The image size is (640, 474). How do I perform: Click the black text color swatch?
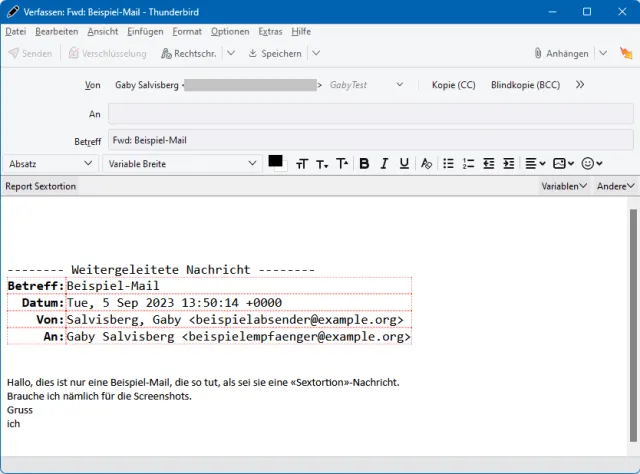pos(276,161)
